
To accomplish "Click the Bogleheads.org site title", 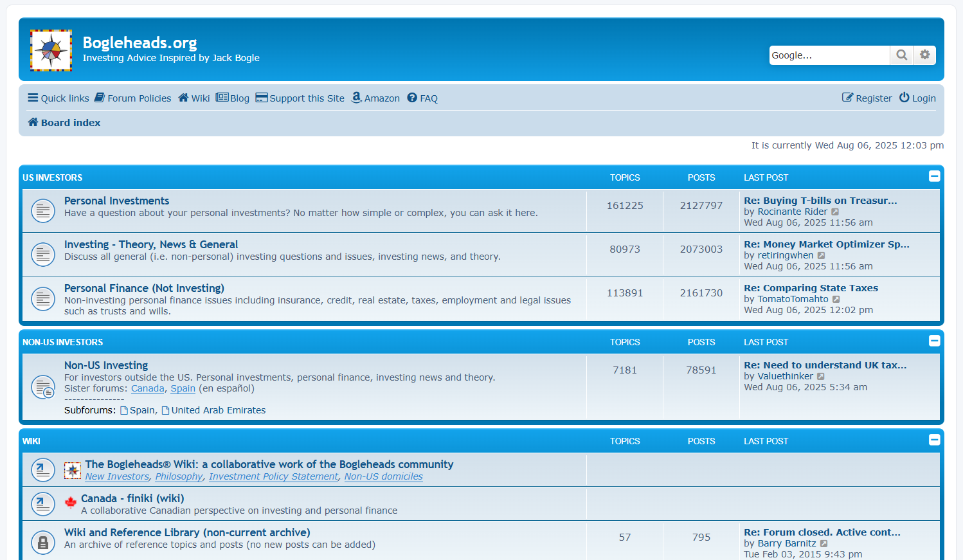I will (x=139, y=42).
